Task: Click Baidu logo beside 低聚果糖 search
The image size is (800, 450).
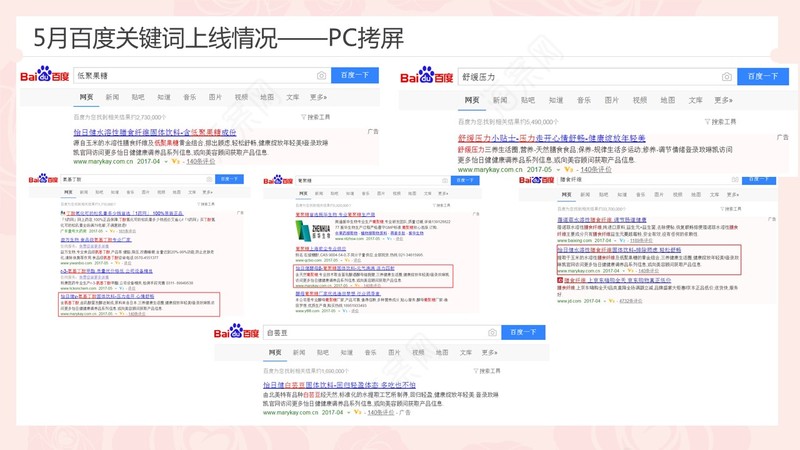Action: 45,74
